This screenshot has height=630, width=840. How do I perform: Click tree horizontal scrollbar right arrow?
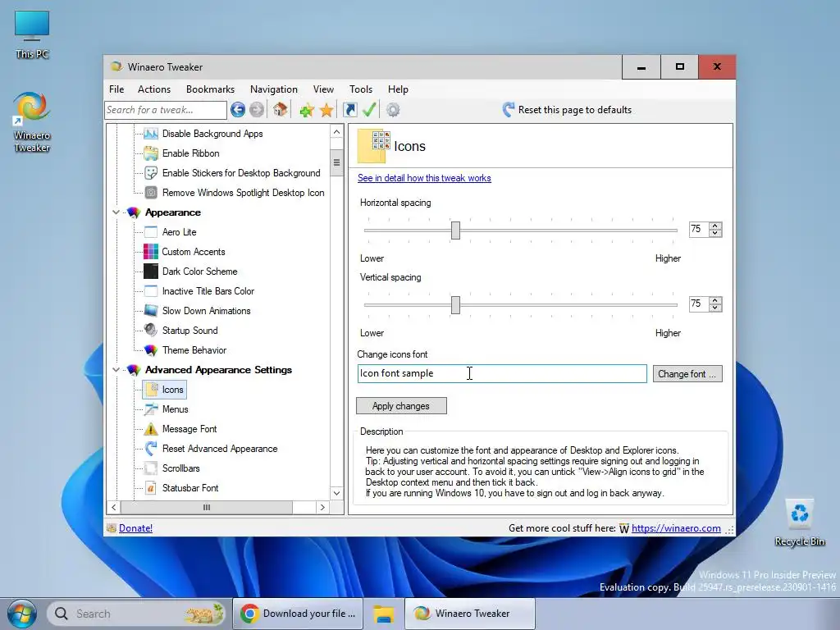[x=322, y=507]
